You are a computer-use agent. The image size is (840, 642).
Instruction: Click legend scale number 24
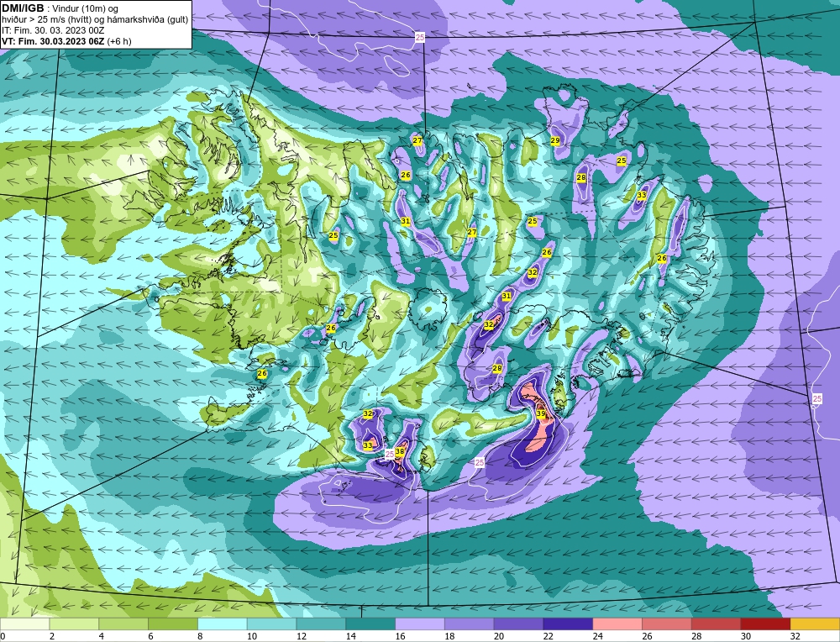tap(597, 636)
